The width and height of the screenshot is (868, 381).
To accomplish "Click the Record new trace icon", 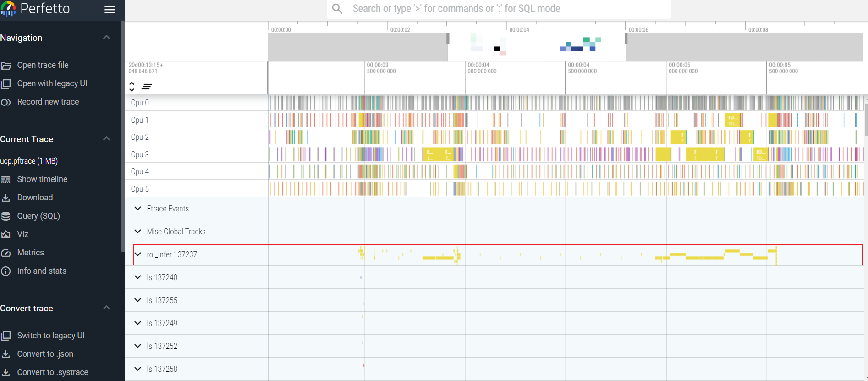I will coord(6,102).
